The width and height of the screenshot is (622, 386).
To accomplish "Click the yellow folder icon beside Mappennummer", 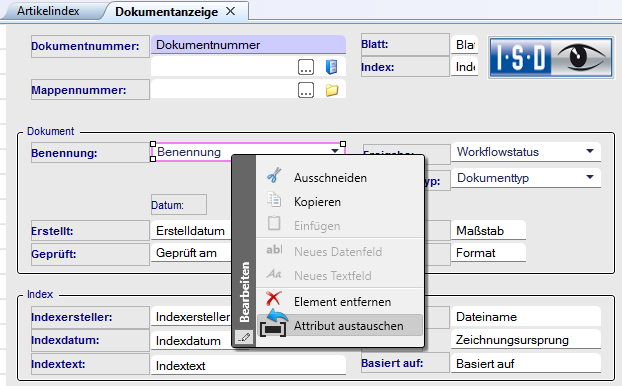I will pyautogui.click(x=332, y=90).
